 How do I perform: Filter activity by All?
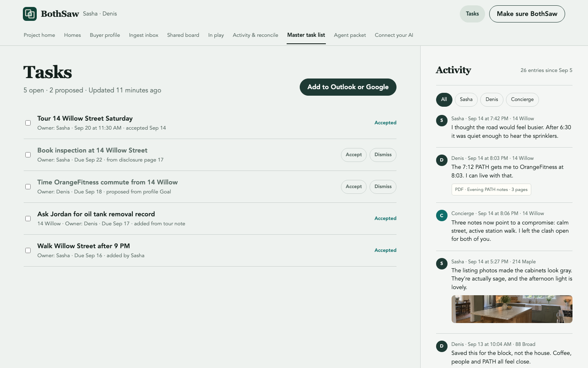click(x=444, y=100)
